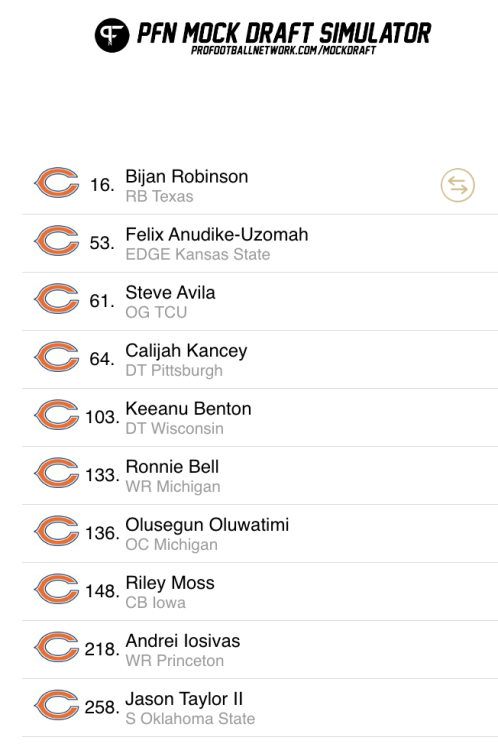Click the Bears logo next to pick 53
498x750 pixels.
(56, 240)
